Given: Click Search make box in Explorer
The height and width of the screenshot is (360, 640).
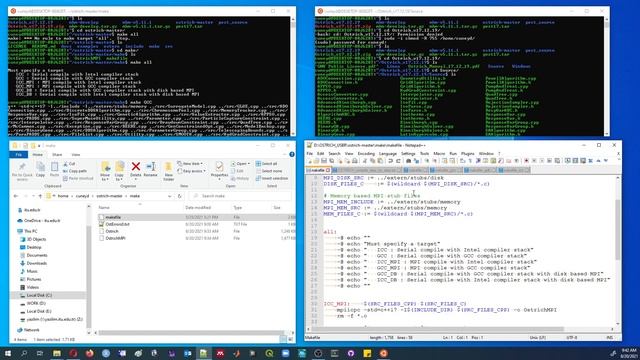Looking at the screenshot, I should 241,196.
